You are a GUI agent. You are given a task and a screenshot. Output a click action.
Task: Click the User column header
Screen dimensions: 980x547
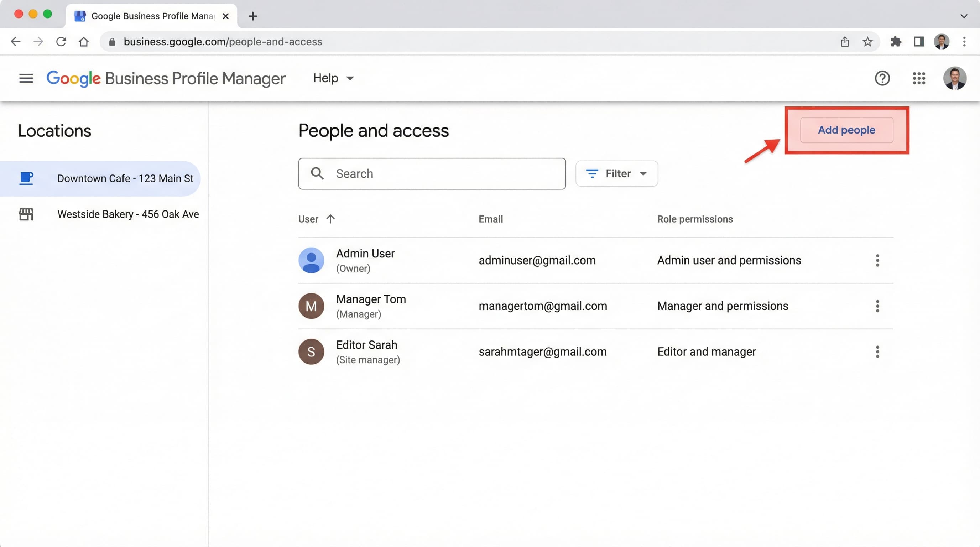coord(308,219)
